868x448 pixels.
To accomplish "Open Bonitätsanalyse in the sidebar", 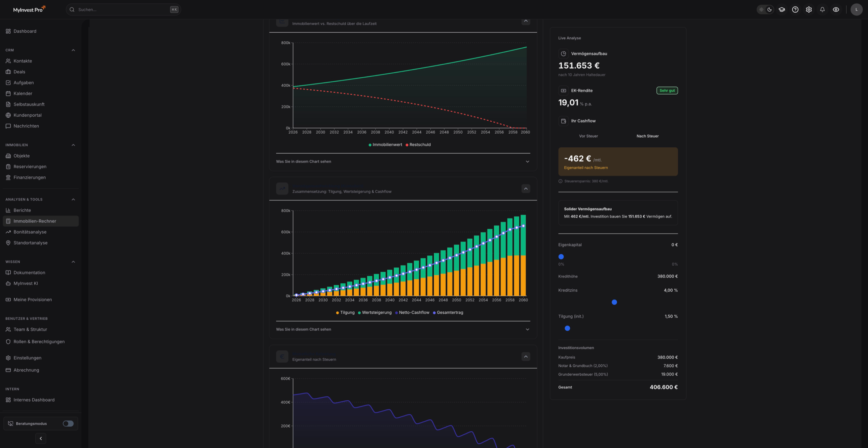I will click(x=30, y=232).
